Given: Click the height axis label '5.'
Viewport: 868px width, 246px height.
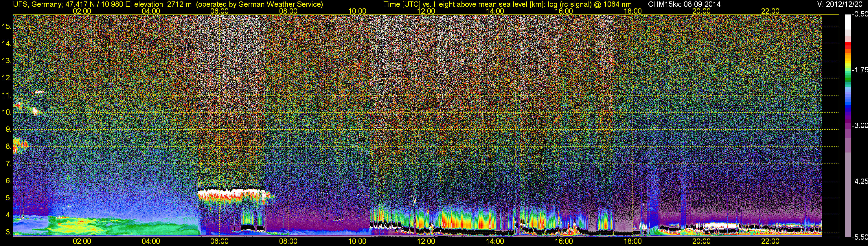Looking at the screenshot, I should (8, 198).
